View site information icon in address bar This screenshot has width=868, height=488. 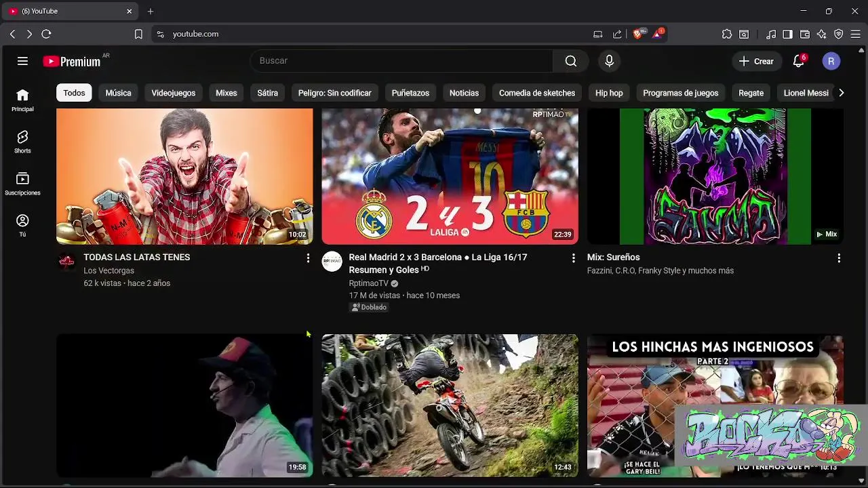coord(160,34)
